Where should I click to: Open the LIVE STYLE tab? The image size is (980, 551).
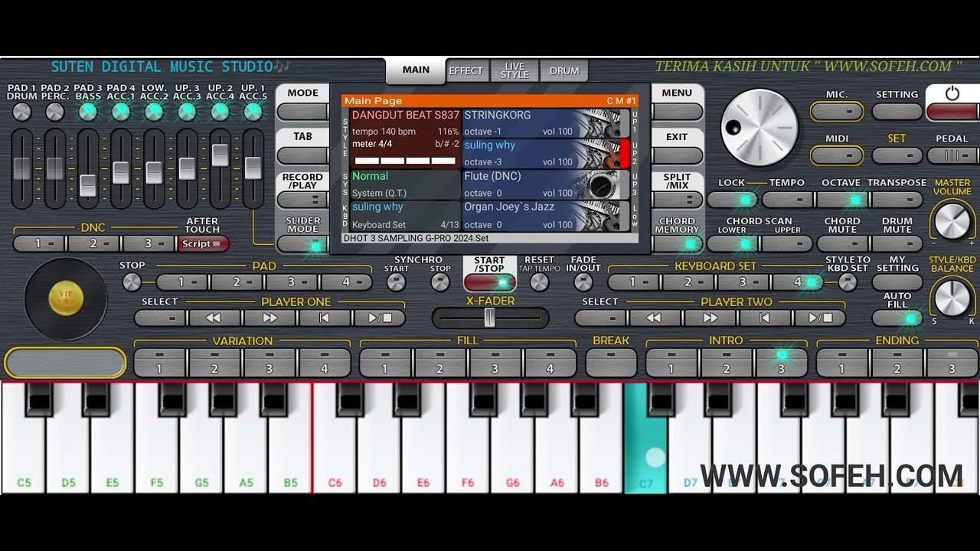click(x=514, y=71)
